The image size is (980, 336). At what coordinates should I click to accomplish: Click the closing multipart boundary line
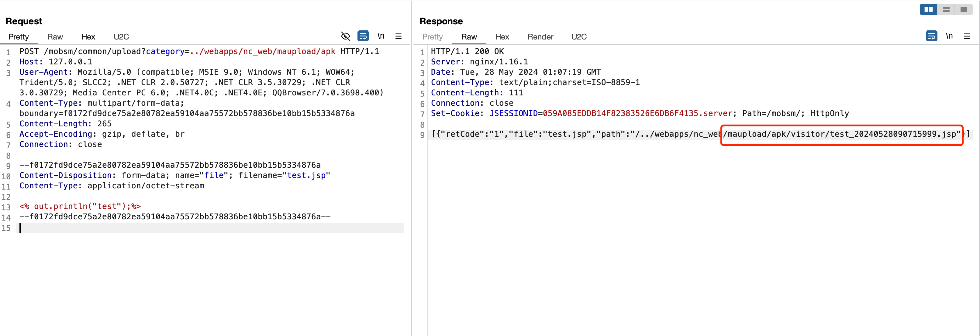(x=175, y=217)
